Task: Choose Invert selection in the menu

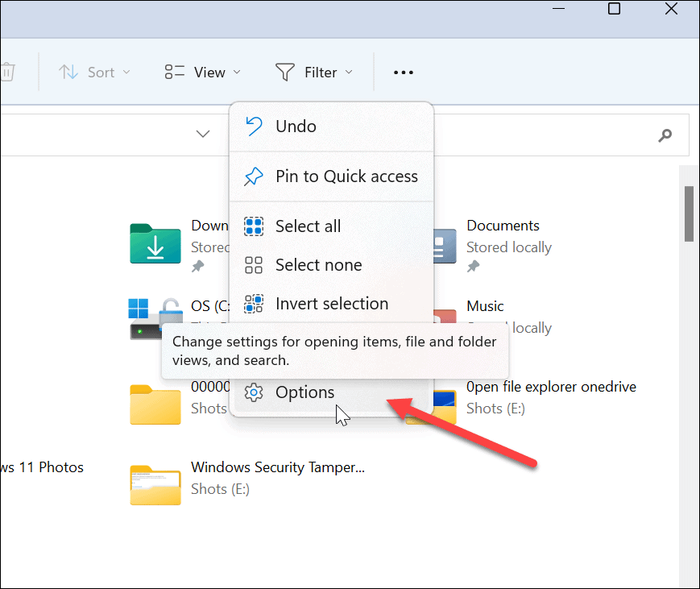Action: [x=331, y=304]
